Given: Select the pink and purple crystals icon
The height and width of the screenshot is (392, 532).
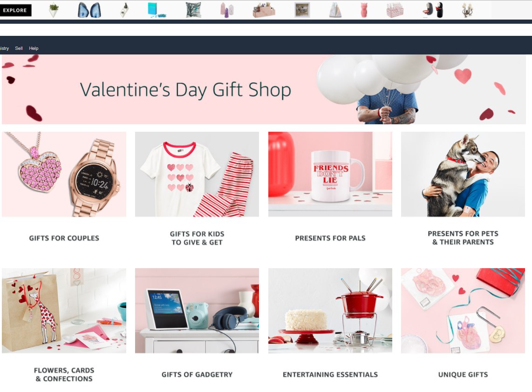Looking at the screenshot, I should [x=227, y=10].
